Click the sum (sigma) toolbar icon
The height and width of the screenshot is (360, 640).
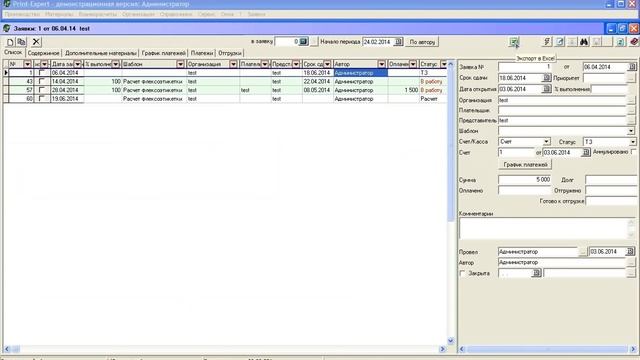tap(547, 42)
